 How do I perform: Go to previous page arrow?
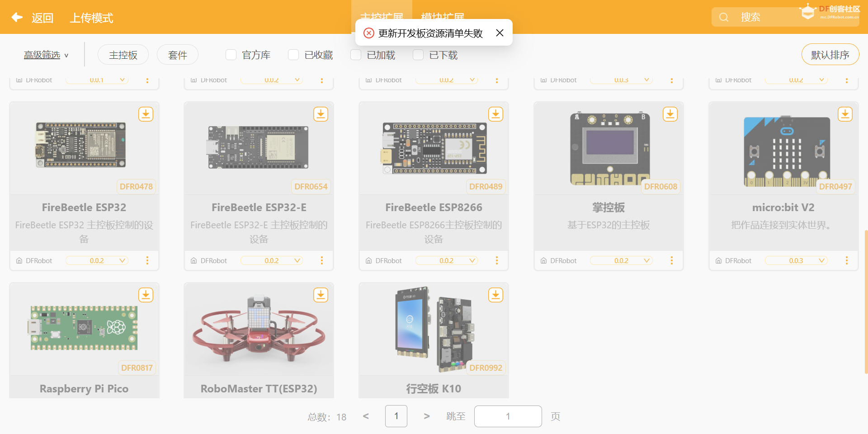click(366, 416)
